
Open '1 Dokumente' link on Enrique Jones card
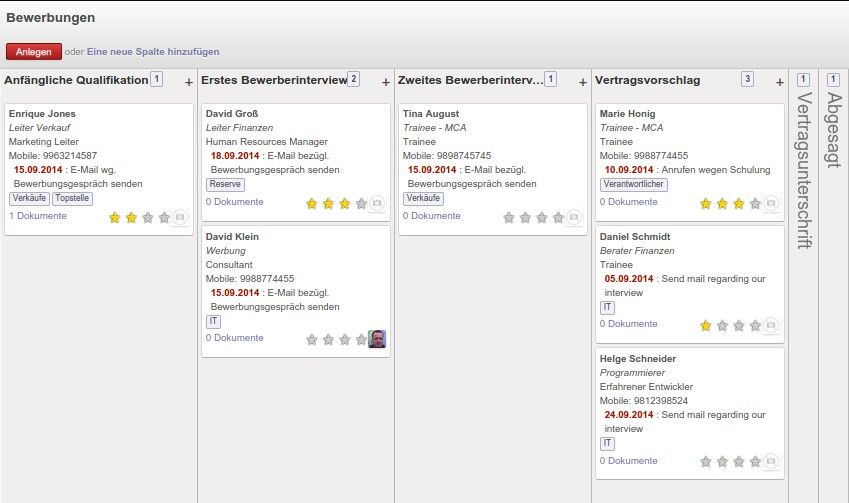coord(38,216)
